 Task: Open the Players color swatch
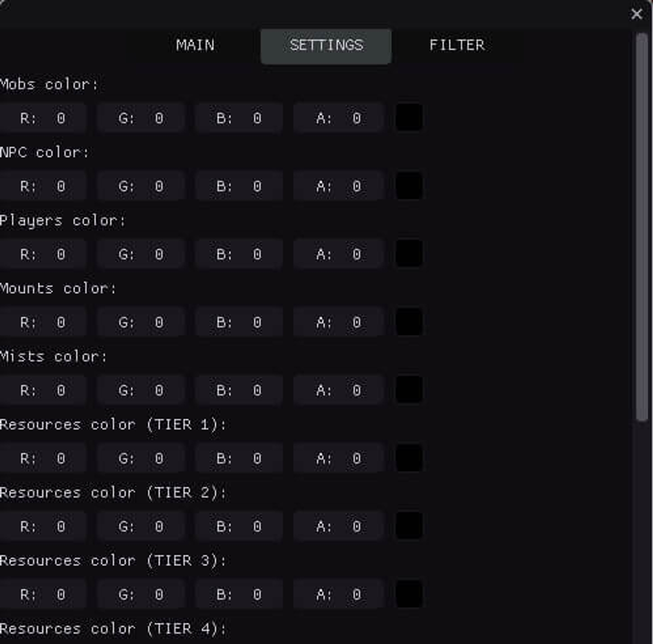tap(409, 254)
